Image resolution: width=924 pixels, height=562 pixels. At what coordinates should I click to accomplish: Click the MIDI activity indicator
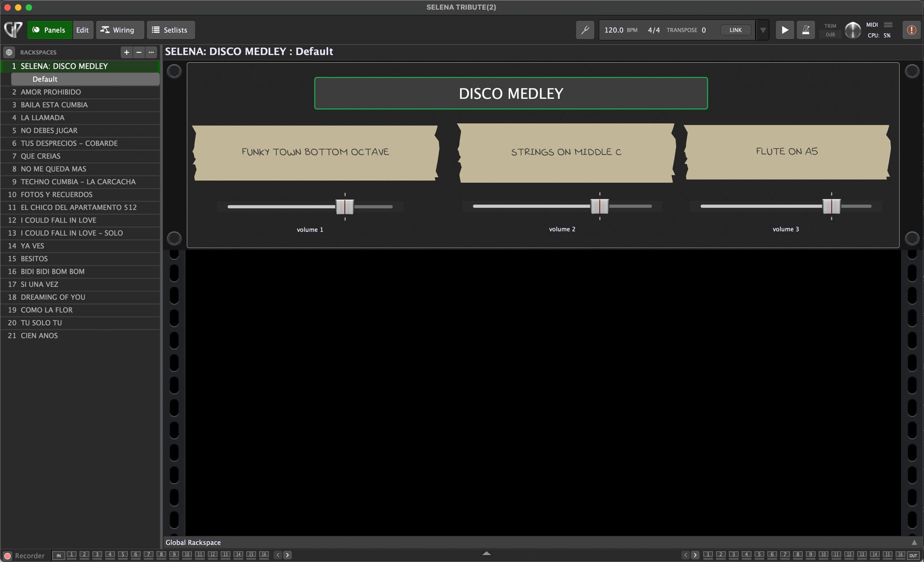pos(888,25)
